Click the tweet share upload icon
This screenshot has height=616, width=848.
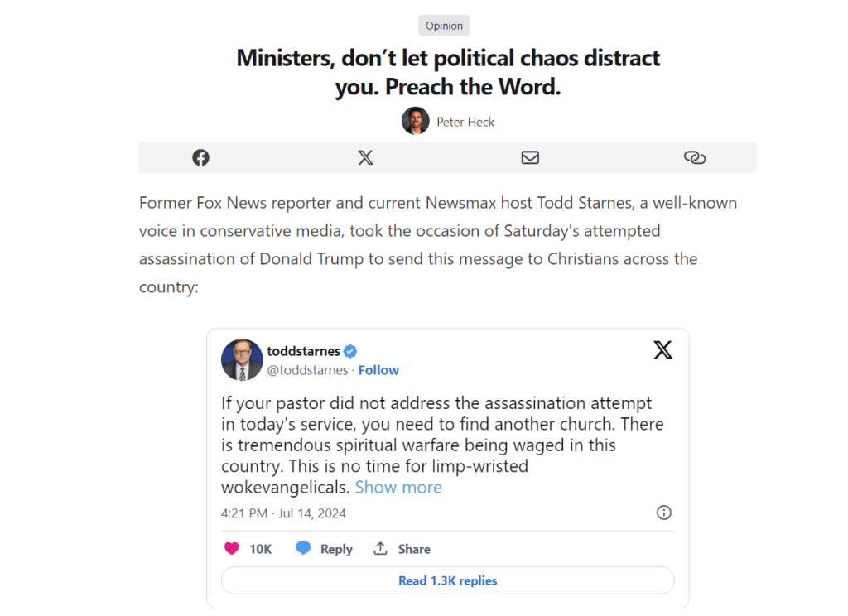(381, 549)
